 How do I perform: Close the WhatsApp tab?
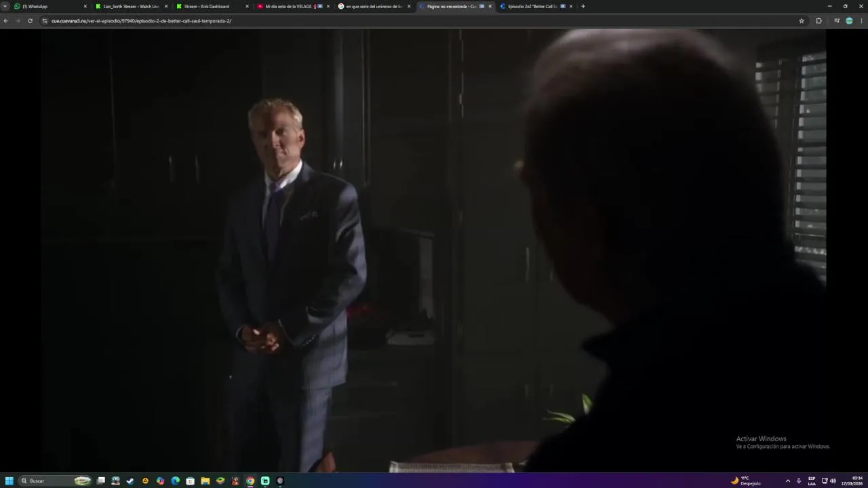click(85, 6)
